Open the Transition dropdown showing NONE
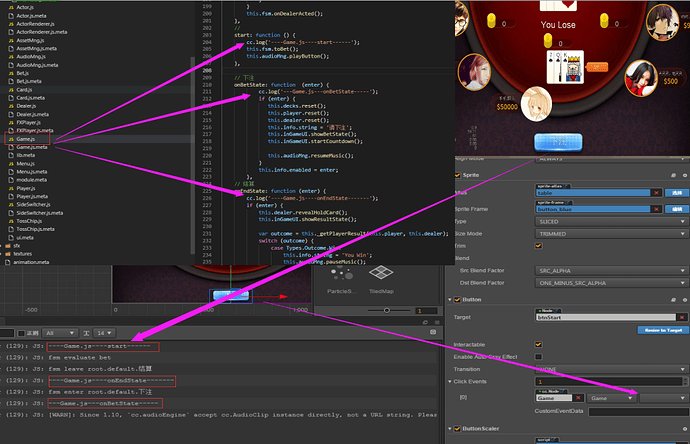This screenshot has width=690, height=444. tap(611, 369)
